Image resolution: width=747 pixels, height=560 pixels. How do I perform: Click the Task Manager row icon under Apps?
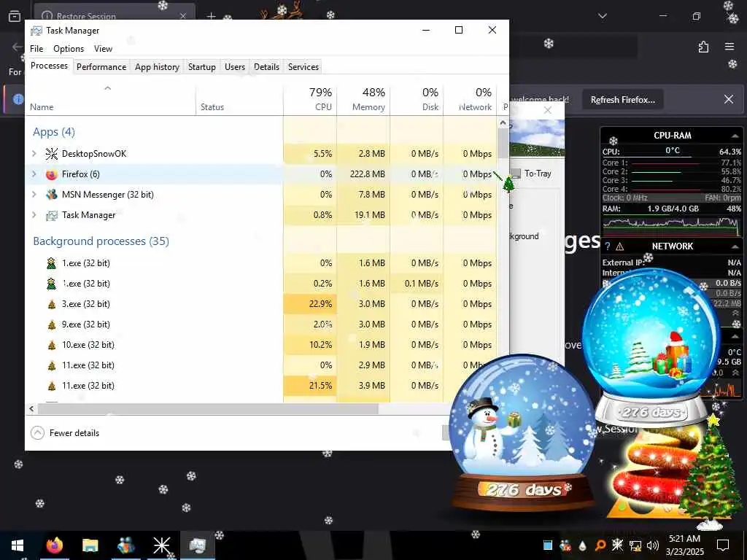52,215
